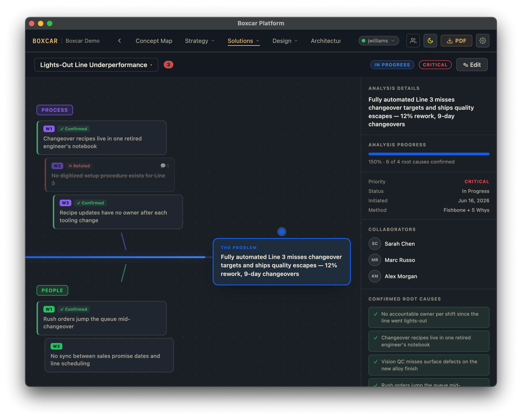The height and width of the screenshot is (420, 522).
Task: Click the CRITICAL priority badge in header
Action: coord(435,65)
